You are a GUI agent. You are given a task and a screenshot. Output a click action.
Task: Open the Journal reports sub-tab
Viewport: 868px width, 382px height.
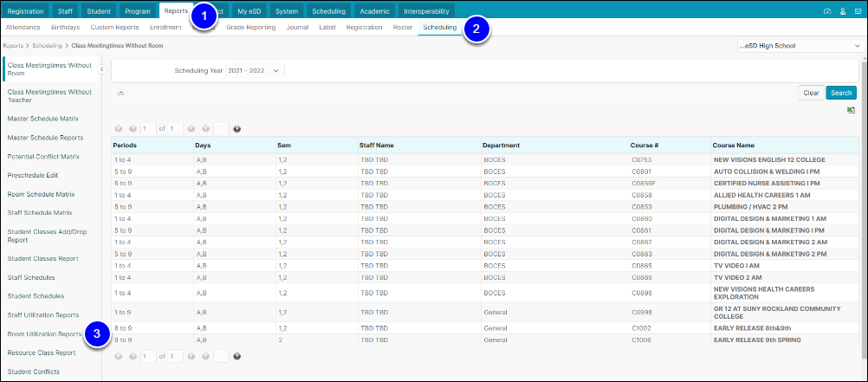coord(297,27)
